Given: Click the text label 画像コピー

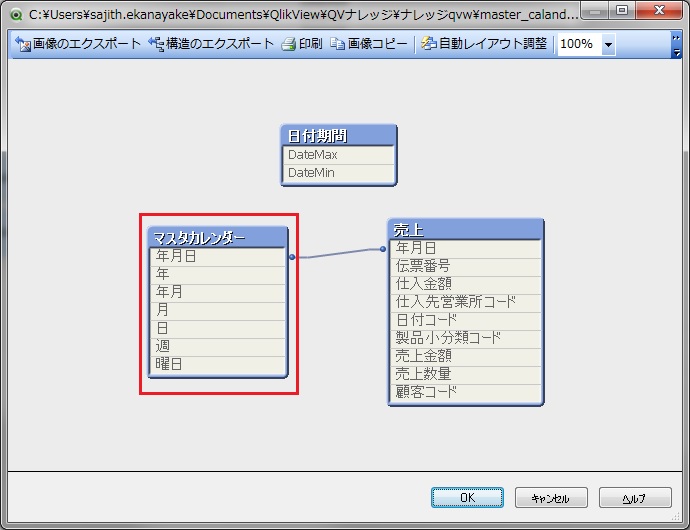Looking at the screenshot, I should click(x=378, y=44).
